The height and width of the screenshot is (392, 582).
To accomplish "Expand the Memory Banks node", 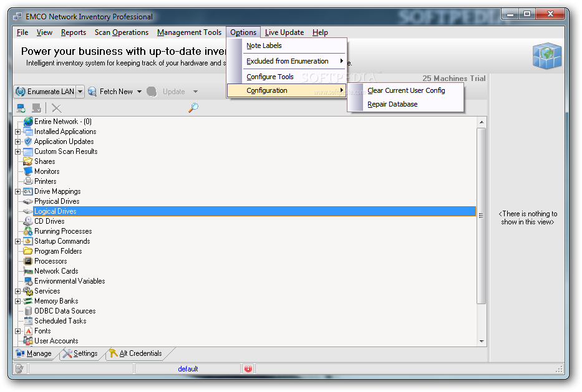I will tap(18, 302).
